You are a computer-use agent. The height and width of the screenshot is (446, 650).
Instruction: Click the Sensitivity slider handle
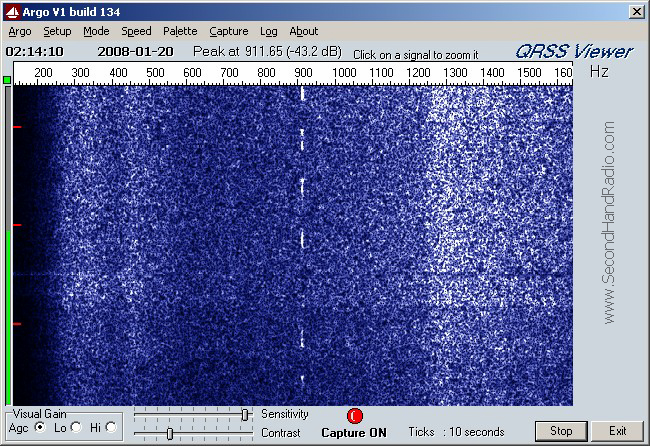(245, 414)
